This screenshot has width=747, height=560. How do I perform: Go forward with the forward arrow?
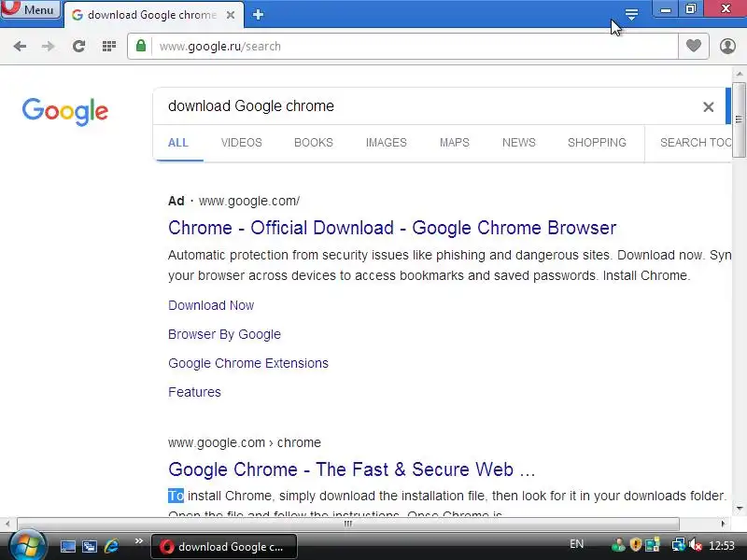click(x=49, y=46)
